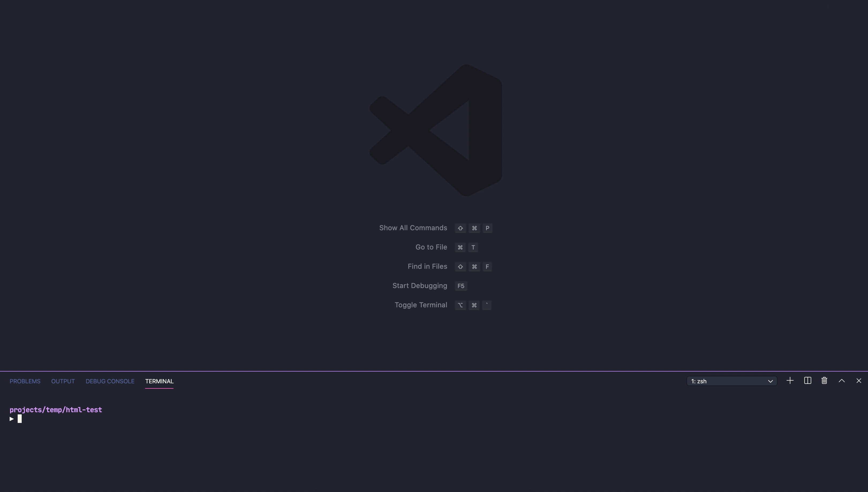Viewport: 868px width, 492px height.
Task: Click the Start Debugging shortcut link
Action: (x=420, y=286)
